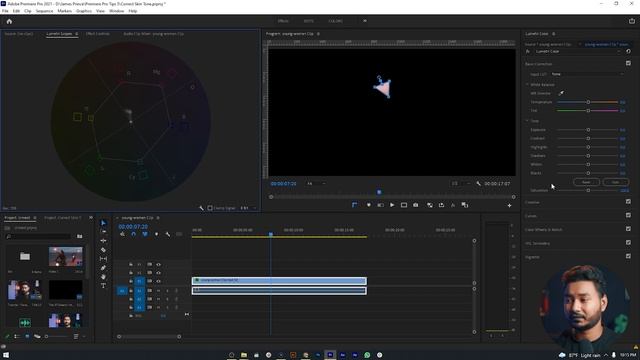
Task: Click the Quick Export share icon
Action: coord(632,21)
